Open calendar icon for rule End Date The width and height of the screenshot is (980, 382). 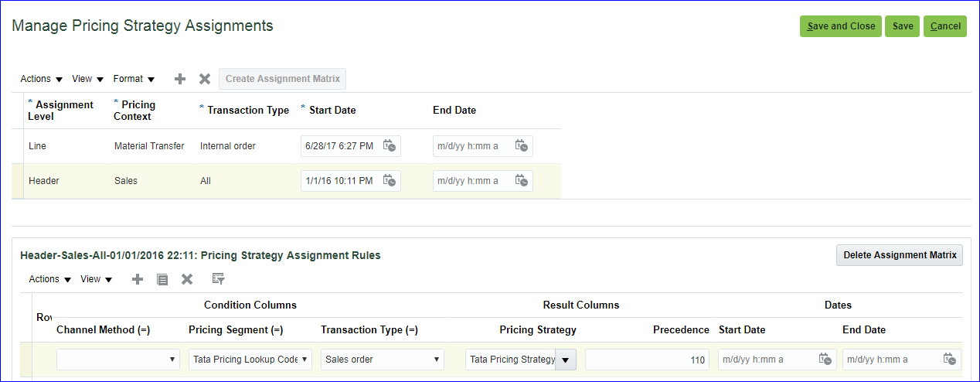949,359
